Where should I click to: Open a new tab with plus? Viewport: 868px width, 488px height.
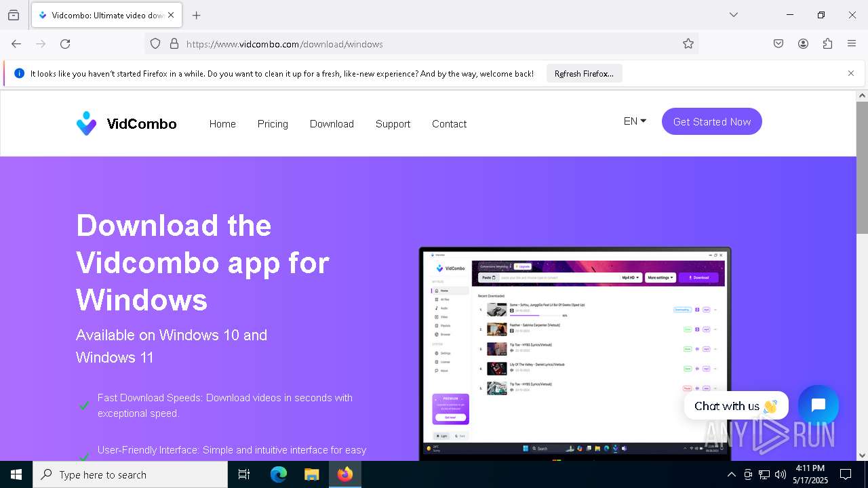pos(197,15)
